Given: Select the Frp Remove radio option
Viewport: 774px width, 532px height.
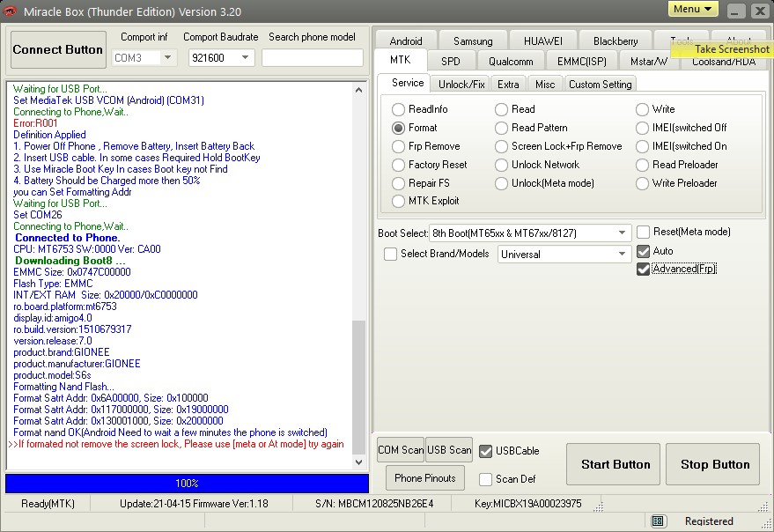Looking at the screenshot, I should click(x=399, y=146).
